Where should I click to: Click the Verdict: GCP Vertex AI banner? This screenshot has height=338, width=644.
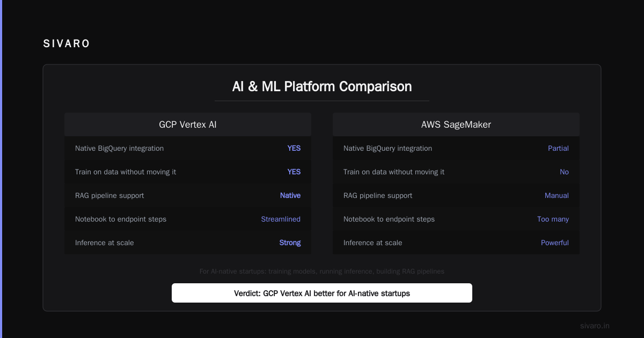pyautogui.click(x=322, y=293)
